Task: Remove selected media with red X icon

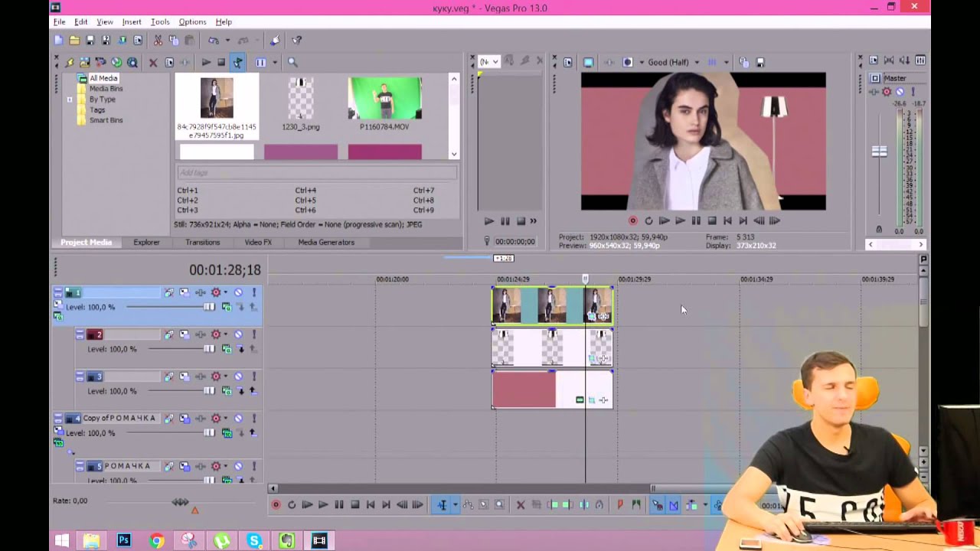Action: point(153,62)
